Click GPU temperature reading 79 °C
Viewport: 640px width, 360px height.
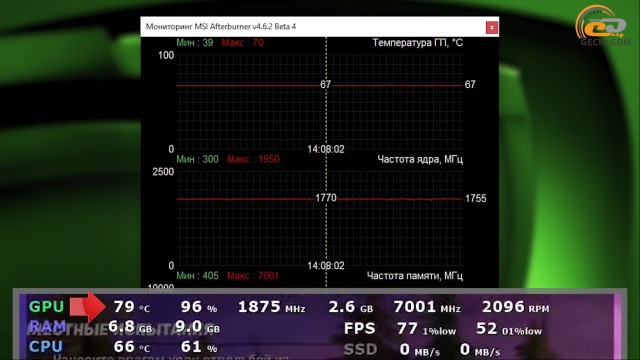pos(132,307)
